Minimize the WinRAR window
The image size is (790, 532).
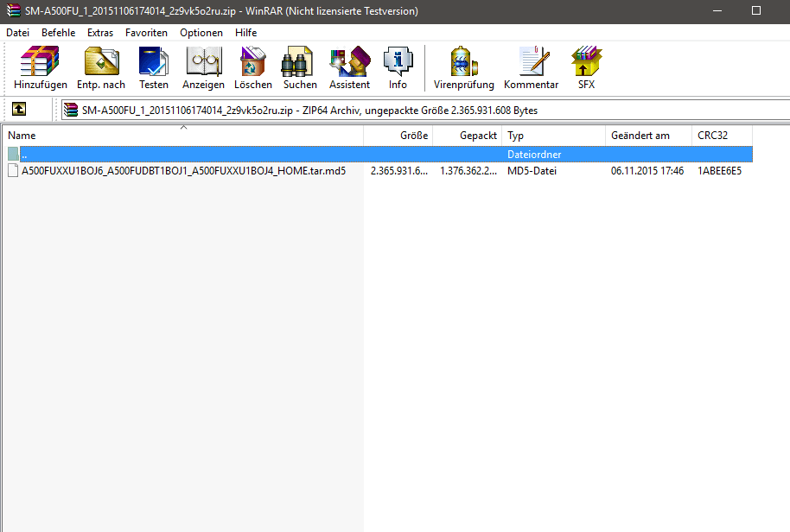(717, 10)
